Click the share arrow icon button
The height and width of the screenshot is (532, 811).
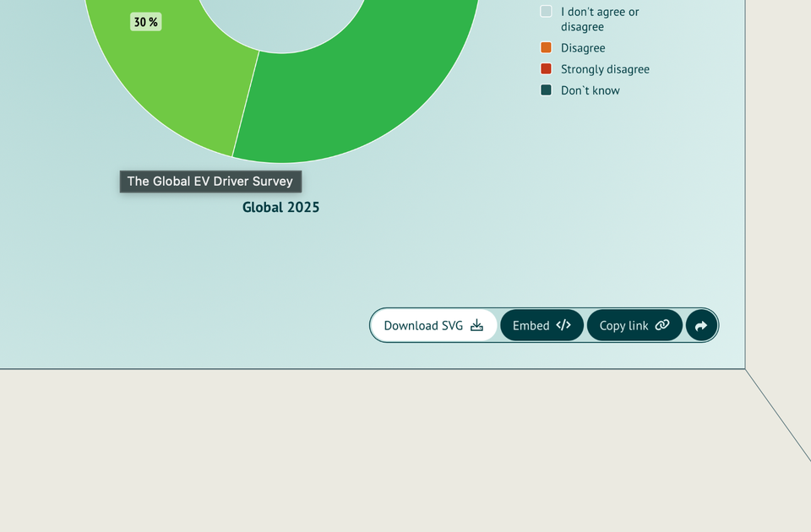(x=701, y=326)
